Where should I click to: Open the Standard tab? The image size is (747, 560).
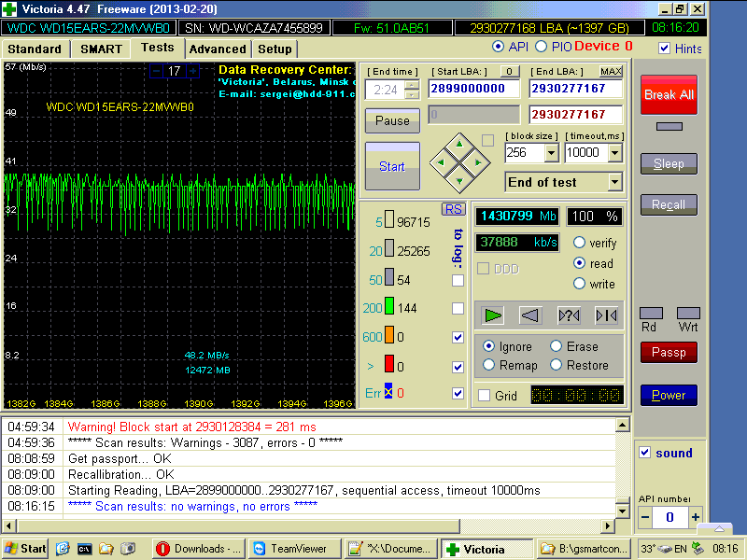(35, 49)
